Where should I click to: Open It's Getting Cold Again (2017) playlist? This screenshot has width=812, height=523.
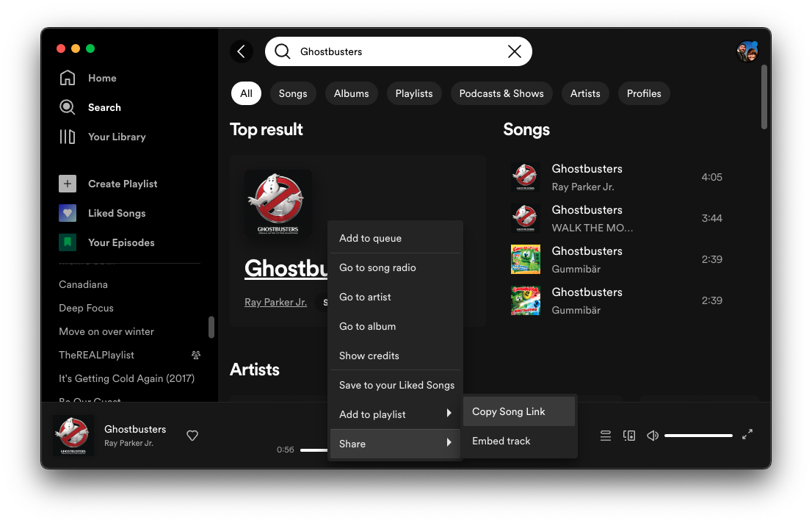point(127,379)
